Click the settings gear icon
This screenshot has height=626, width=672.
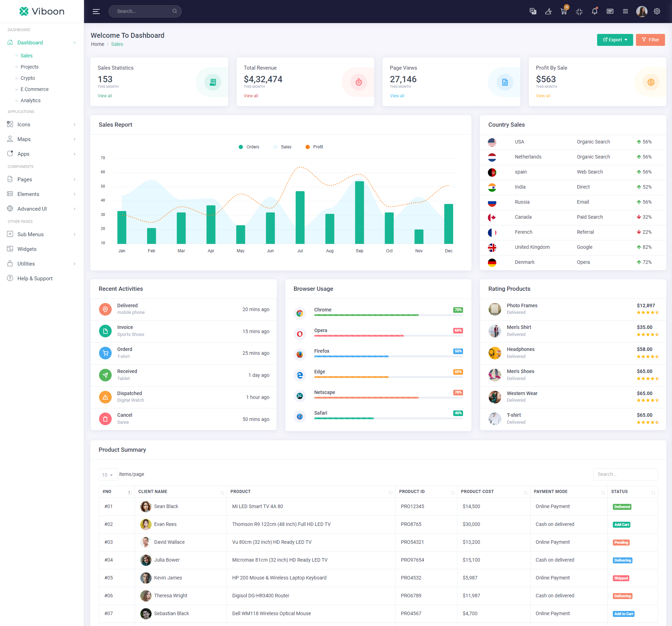point(657,11)
